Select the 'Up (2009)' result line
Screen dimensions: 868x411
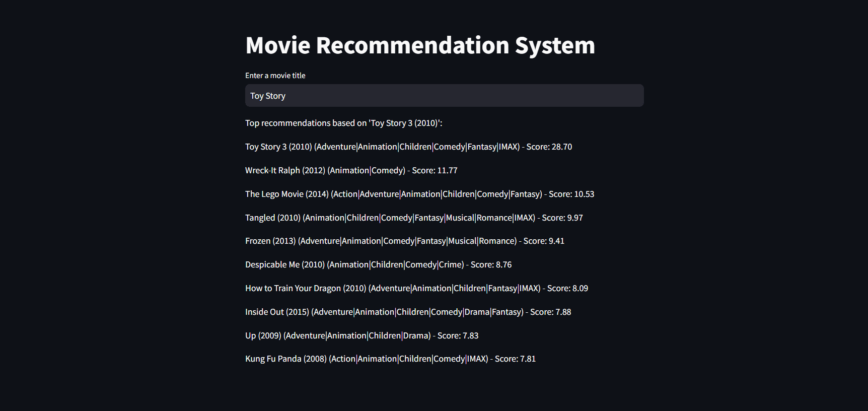click(x=361, y=335)
